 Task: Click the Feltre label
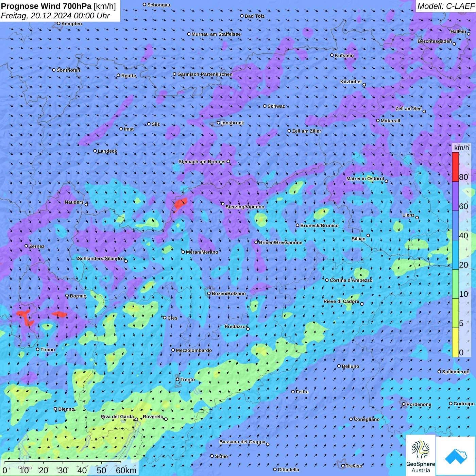[302, 392]
